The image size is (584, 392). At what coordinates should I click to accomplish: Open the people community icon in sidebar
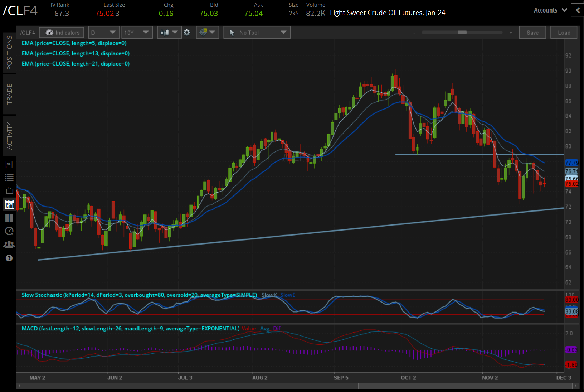pos(9,245)
